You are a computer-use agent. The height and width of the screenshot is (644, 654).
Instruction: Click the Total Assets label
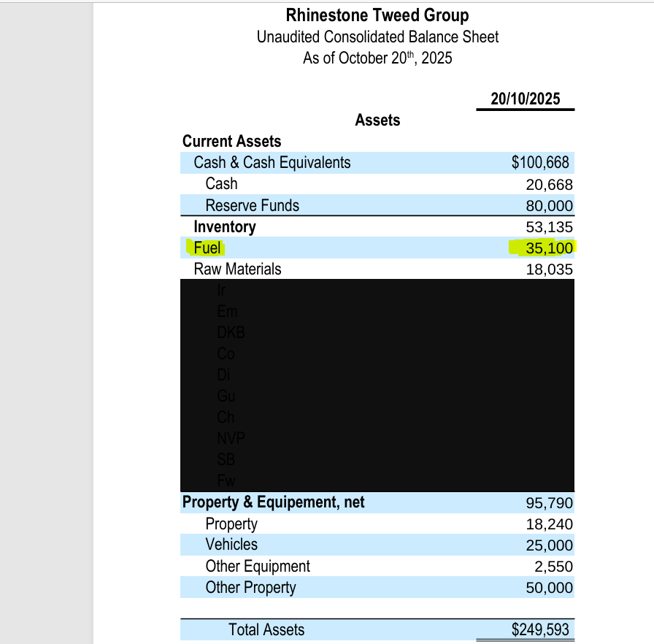tap(266, 629)
